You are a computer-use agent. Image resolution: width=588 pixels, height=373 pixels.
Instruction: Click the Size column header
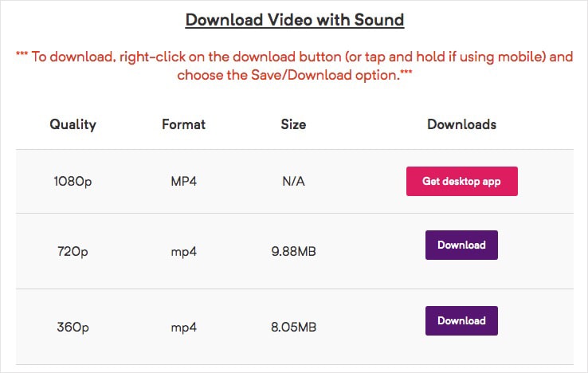point(293,124)
